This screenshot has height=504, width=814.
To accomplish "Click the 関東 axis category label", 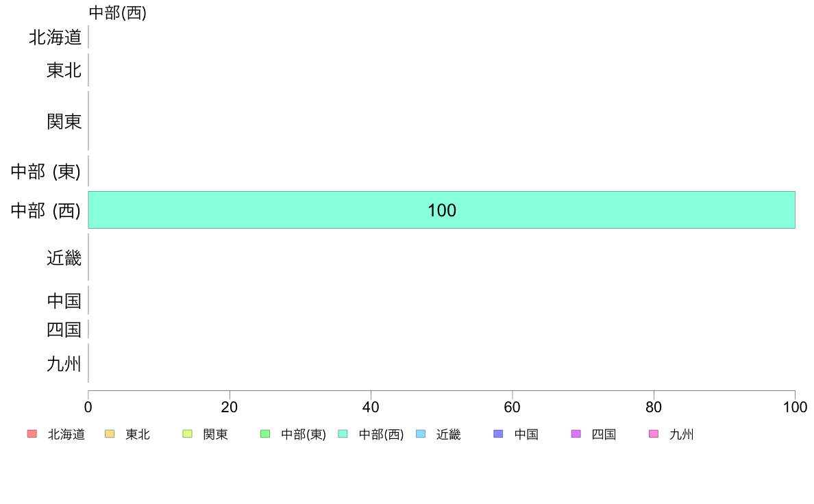I will point(64,122).
